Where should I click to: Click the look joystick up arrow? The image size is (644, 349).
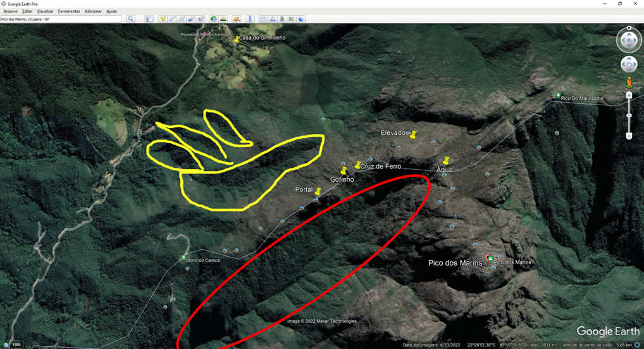click(629, 35)
